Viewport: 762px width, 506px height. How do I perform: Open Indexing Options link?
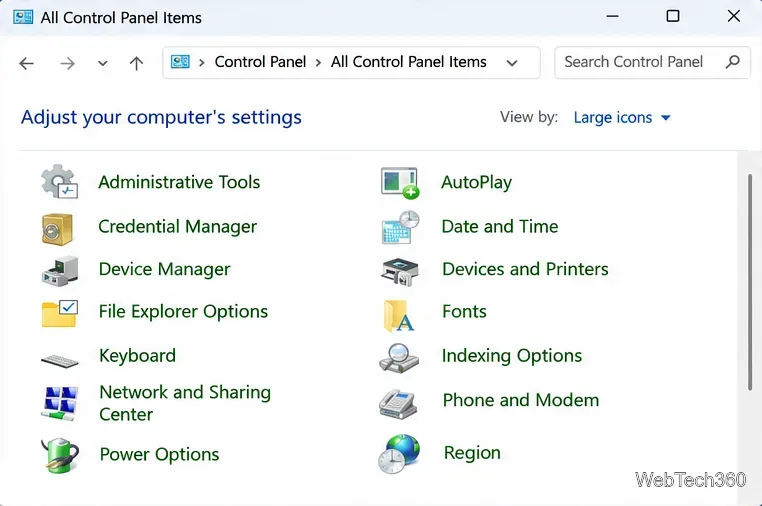(x=512, y=356)
